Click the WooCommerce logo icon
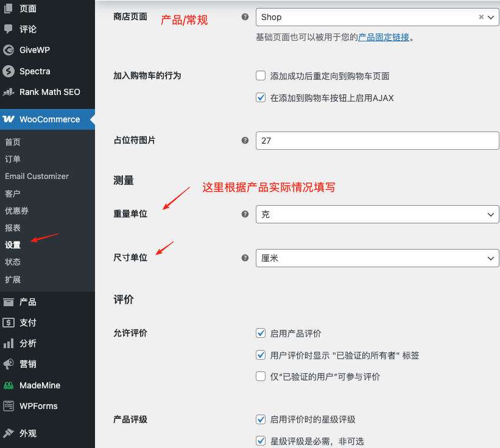The image size is (500, 448). (9, 119)
